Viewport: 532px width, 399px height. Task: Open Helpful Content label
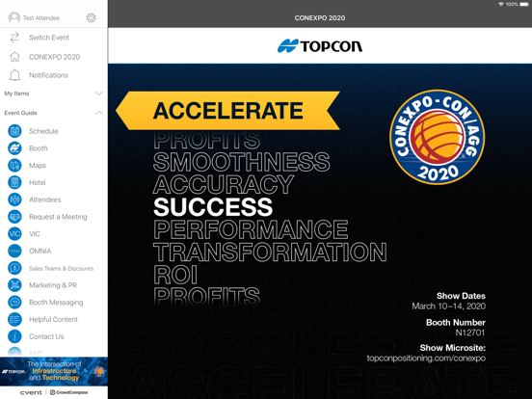(53, 319)
